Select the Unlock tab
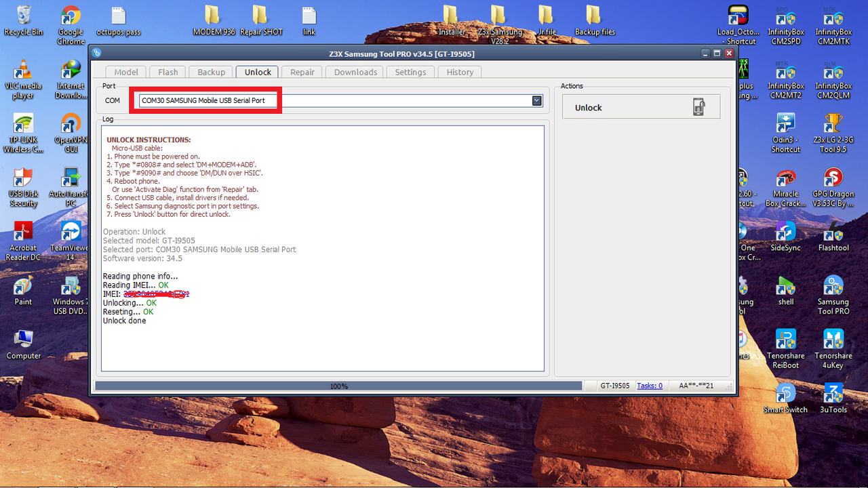 tap(258, 72)
